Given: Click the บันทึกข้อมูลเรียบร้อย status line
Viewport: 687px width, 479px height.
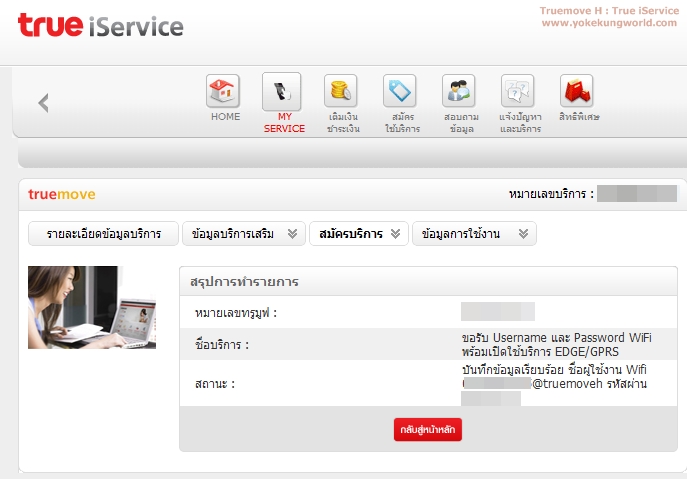Looking at the screenshot, I should [x=554, y=370].
